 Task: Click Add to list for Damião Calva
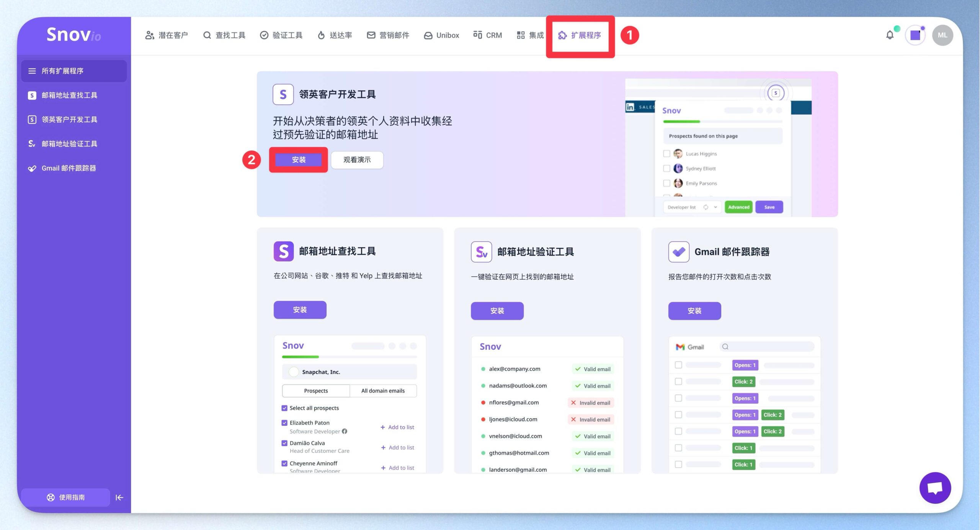tap(397, 447)
